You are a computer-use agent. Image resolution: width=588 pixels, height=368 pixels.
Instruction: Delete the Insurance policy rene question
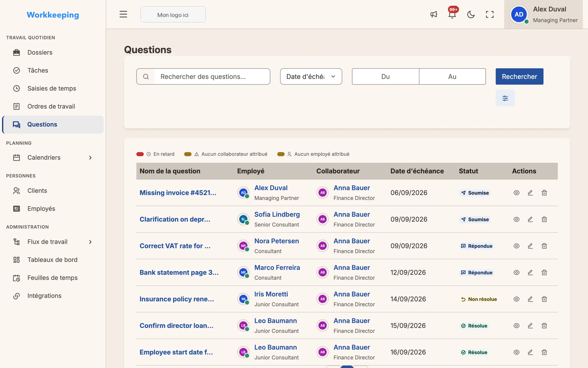point(544,299)
